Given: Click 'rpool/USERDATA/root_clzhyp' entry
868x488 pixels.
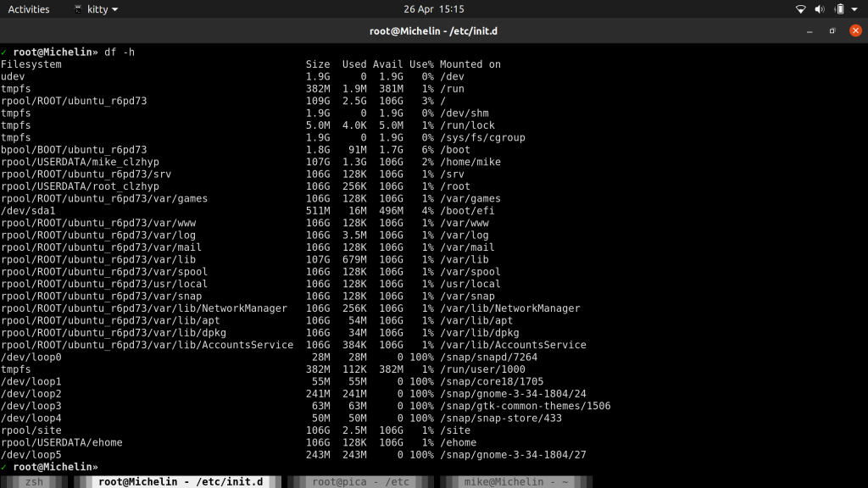Looking at the screenshot, I should [80, 186].
